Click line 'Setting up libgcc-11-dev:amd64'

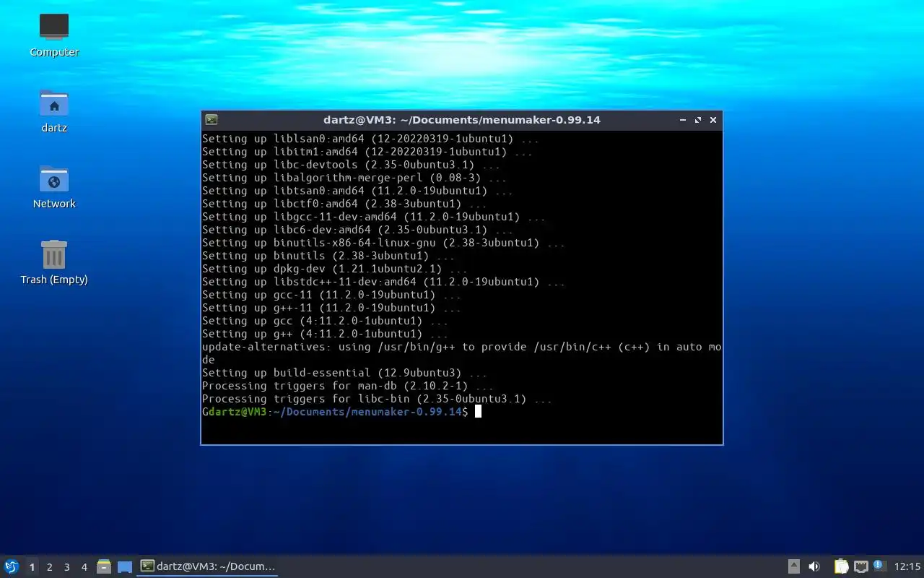374,217
